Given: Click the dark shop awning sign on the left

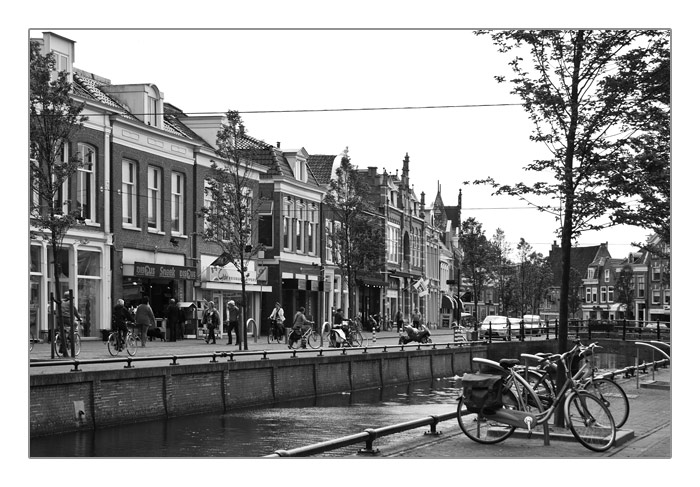Looking at the screenshot, I should pos(160,271).
